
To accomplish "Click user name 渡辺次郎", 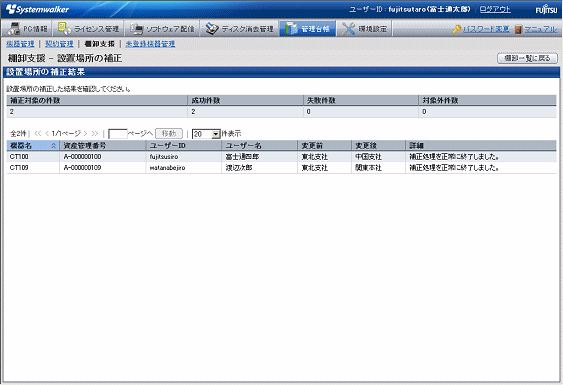I will pos(239,168).
